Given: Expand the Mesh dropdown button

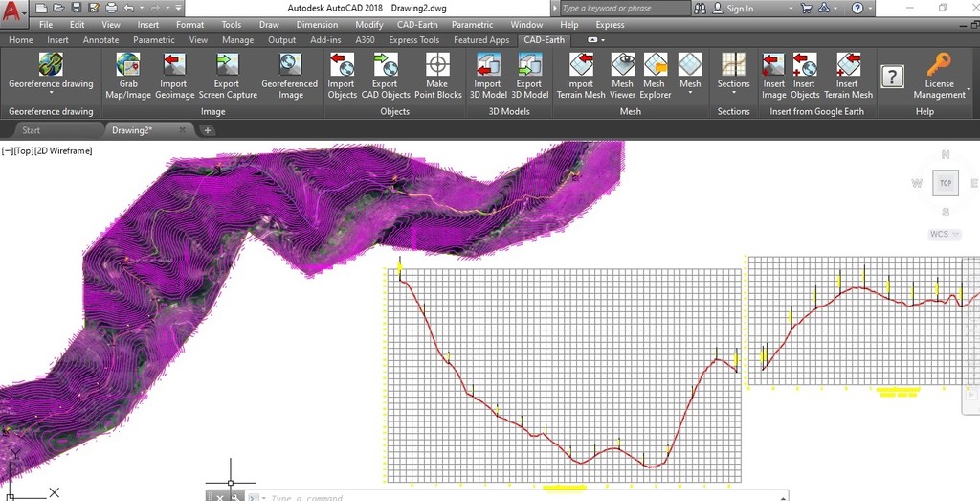Looking at the screenshot, I should [x=690, y=93].
